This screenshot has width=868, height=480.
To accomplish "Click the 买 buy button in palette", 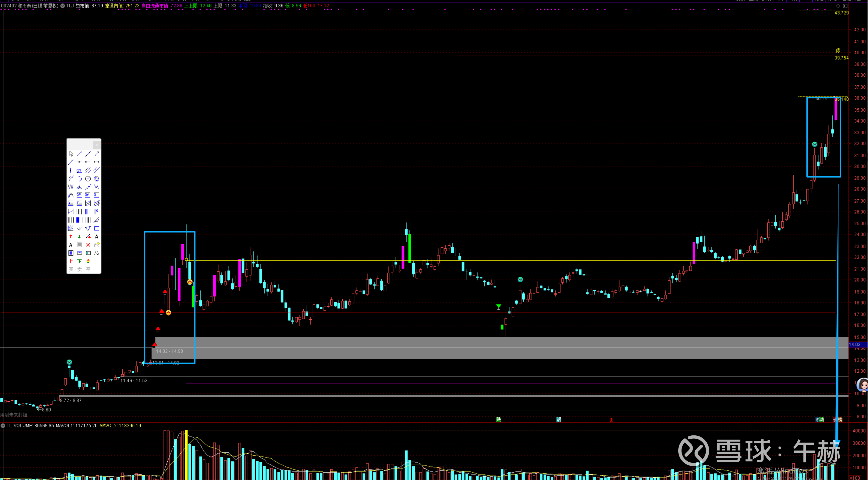I will tap(71, 269).
